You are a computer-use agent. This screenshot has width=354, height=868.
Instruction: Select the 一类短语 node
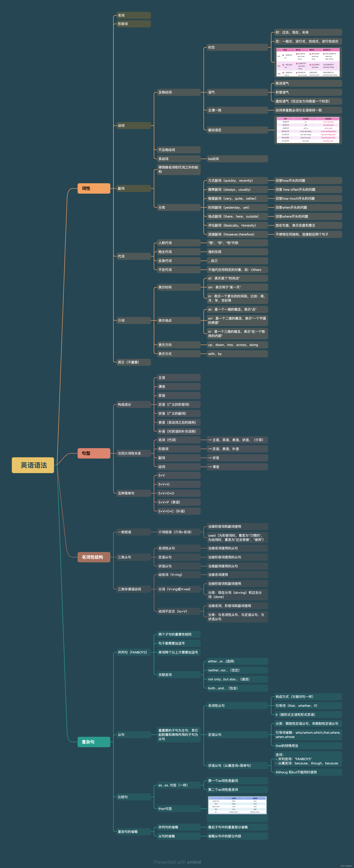134,532
